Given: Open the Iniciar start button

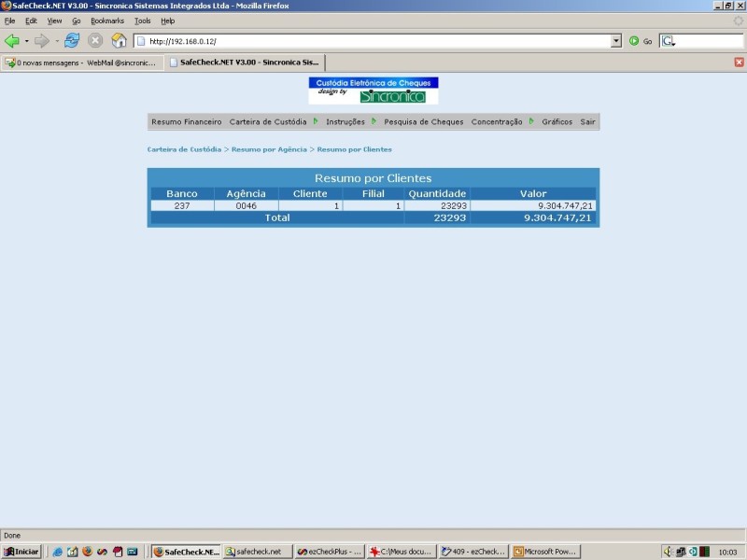Looking at the screenshot, I should 21,552.
